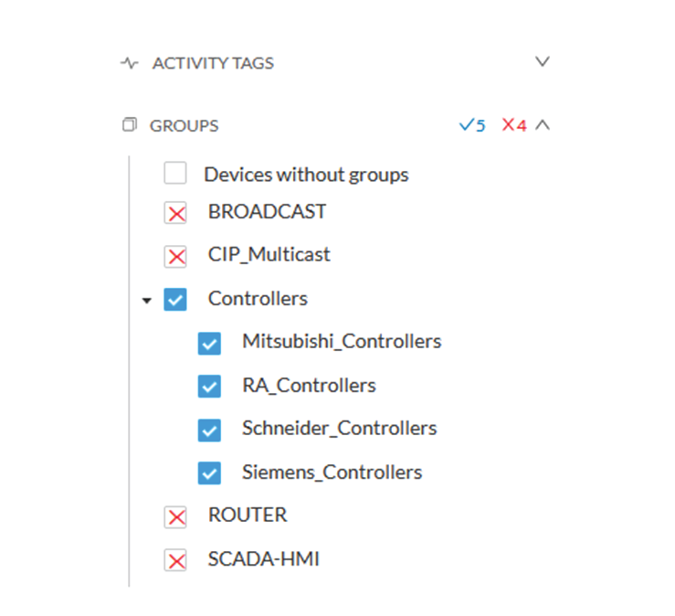Image resolution: width=675 pixels, height=616 pixels.
Task: Uncheck the RA_Controllers checkbox
Action: pos(210,386)
